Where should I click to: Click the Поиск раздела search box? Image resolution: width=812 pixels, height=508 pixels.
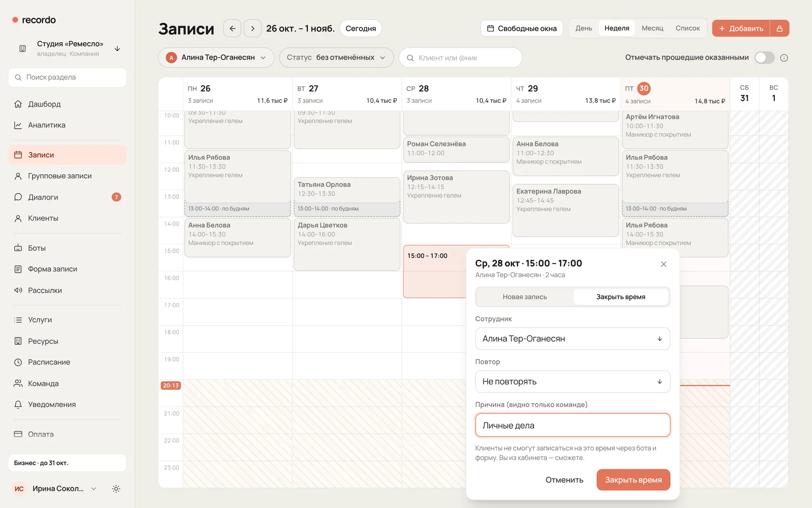(x=67, y=78)
